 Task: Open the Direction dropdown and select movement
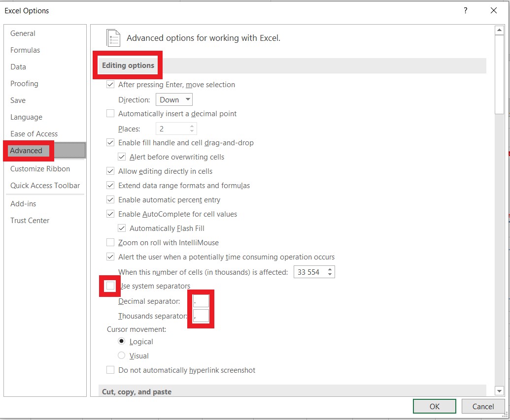(173, 99)
